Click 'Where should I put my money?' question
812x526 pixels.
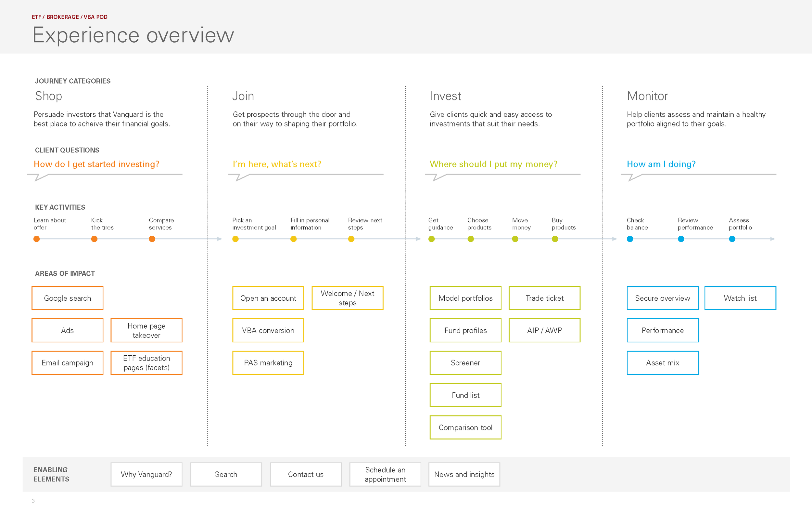tap(493, 164)
